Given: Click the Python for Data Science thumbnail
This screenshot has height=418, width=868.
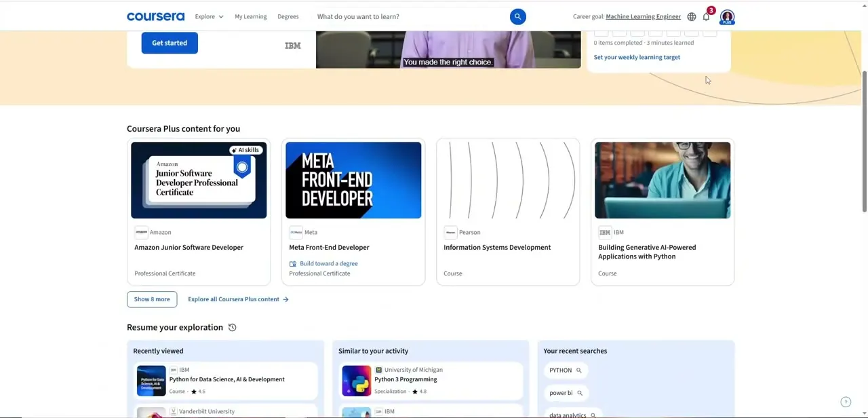Looking at the screenshot, I should (x=151, y=381).
